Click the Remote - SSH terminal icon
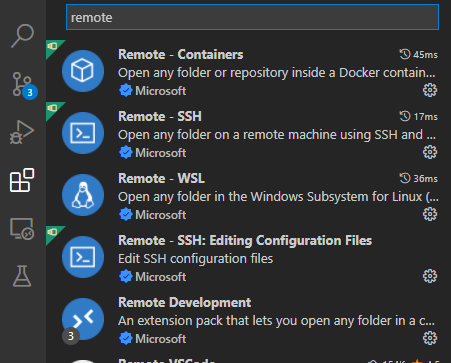This screenshot has width=451, height=363. point(83,133)
